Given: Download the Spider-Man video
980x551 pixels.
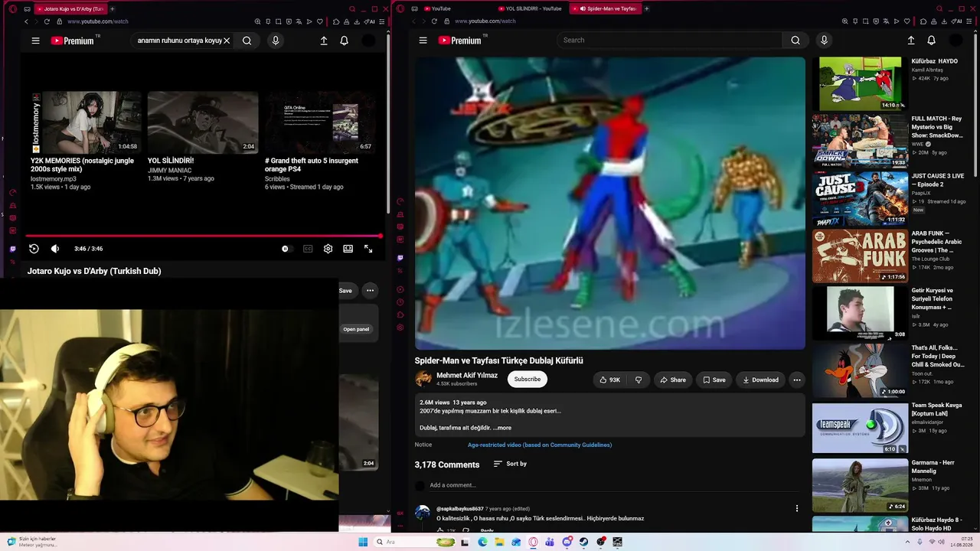Looking at the screenshot, I should pyautogui.click(x=760, y=380).
